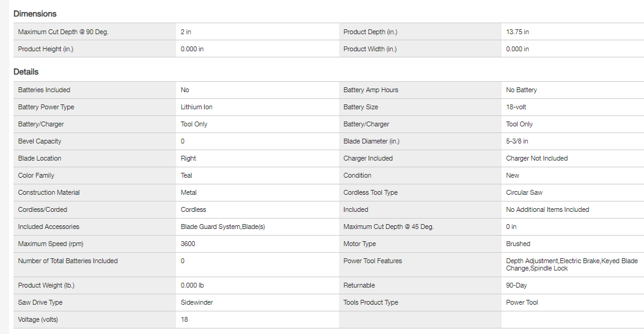This screenshot has width=644, height=334.
Task: Click the Dimensions section heading
Action: (35, 13)
